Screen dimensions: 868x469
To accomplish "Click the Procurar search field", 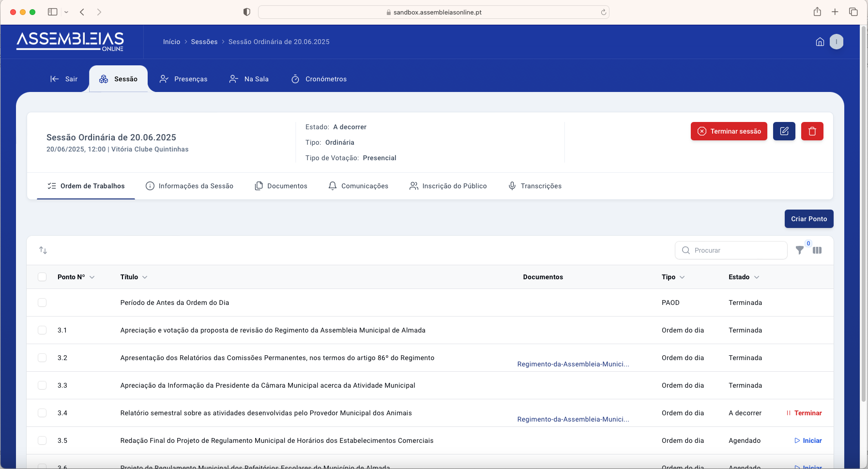I will (736, 250).
